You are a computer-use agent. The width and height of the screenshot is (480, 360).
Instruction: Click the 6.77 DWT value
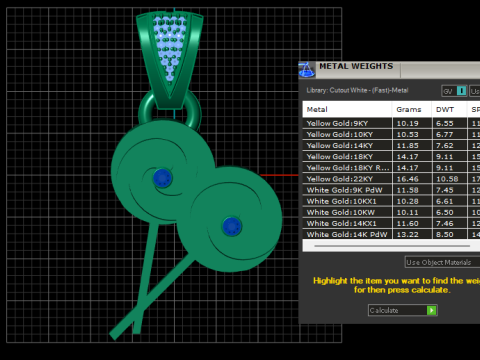pos(445,134)
